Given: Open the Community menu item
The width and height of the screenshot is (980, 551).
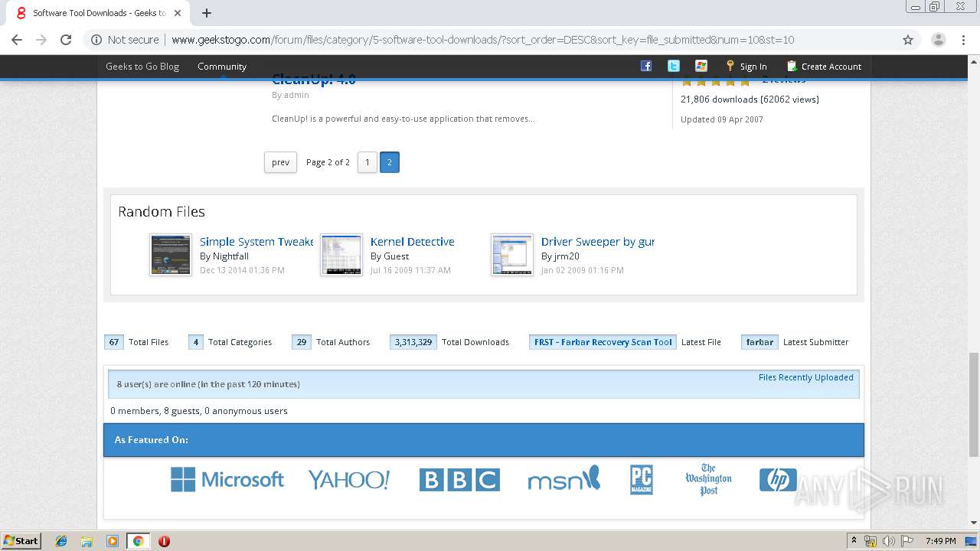Looking at the screenshot, I should (222, 67).
